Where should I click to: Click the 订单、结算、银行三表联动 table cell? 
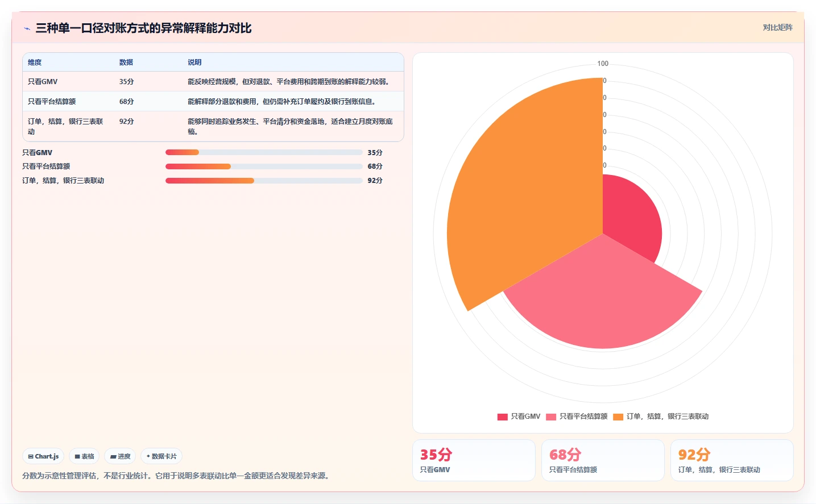point(65,126)
